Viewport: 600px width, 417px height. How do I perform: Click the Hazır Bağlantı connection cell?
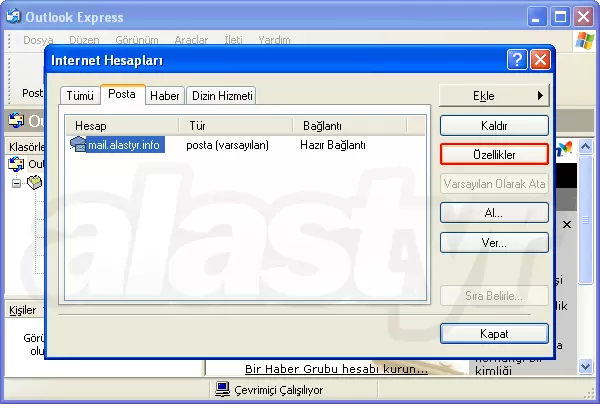pyautogui.click(x=333, y=145)
